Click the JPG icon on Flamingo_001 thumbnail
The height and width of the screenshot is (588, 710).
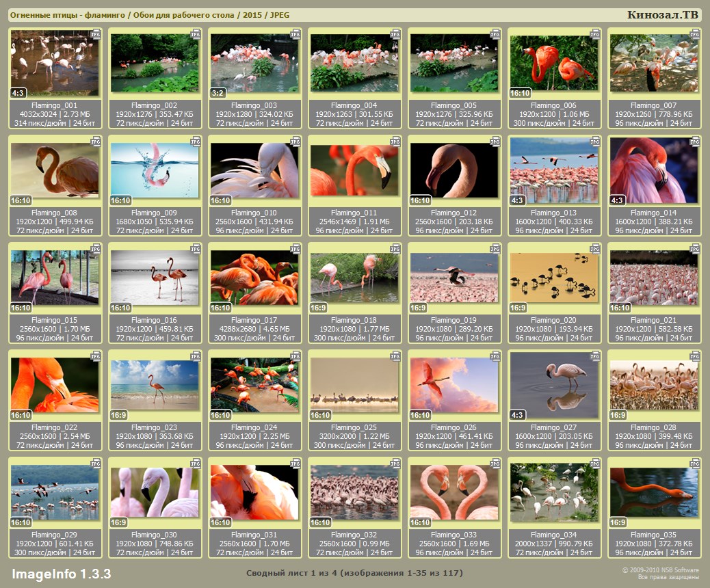[x=96, y=34]
